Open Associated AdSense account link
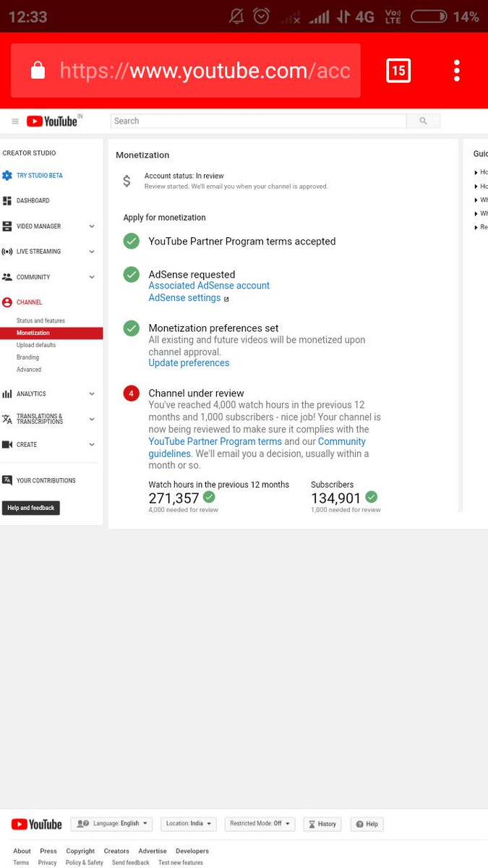The width and height of the screenshot is (488, 868). (x=209, y=286)
